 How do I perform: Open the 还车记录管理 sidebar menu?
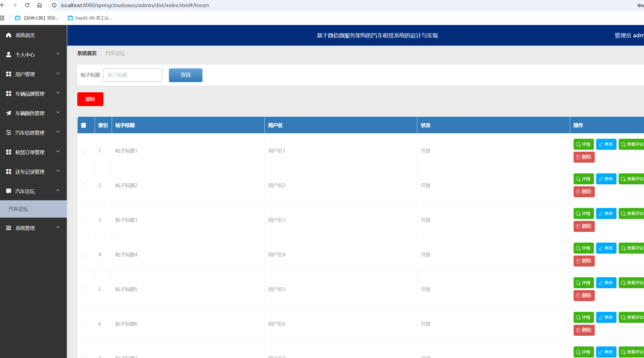(x=30, y=172)
